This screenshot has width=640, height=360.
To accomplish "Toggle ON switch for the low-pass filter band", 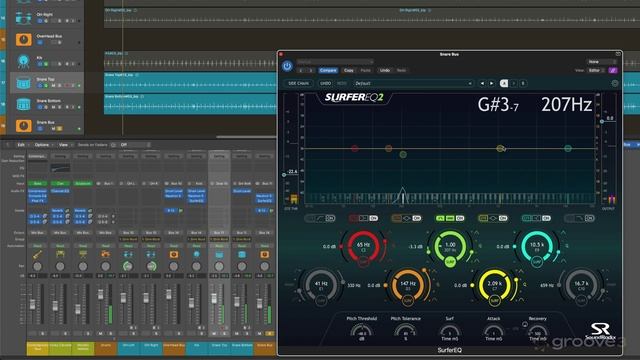I will click(590, 218).
